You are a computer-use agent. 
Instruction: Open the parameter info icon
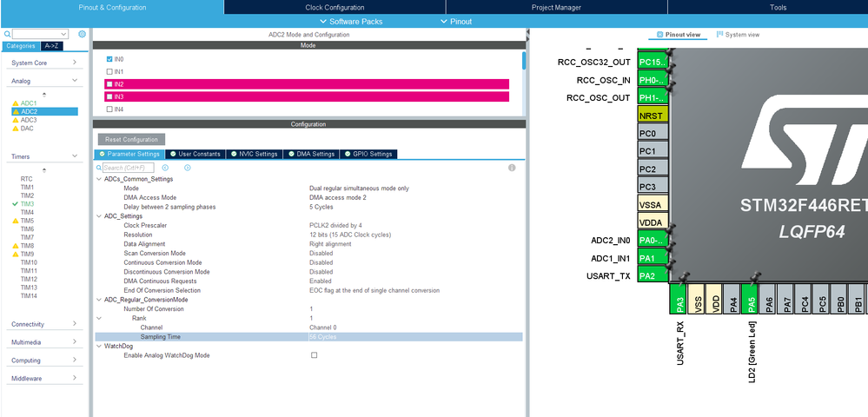pos(512,168)
